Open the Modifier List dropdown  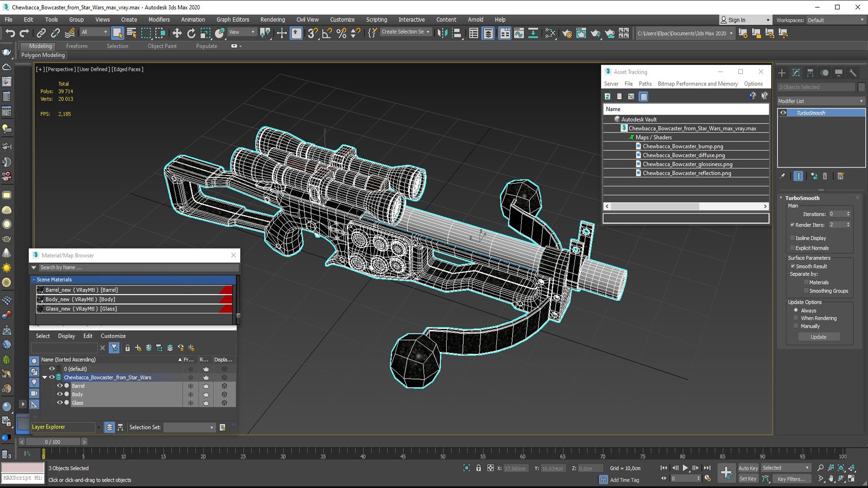click(821, 101)
